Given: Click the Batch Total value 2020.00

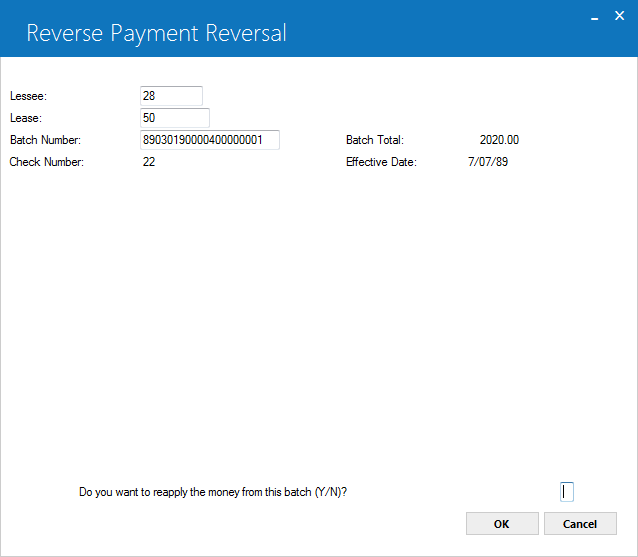Looking at the screenshot, I should point(499,140).
